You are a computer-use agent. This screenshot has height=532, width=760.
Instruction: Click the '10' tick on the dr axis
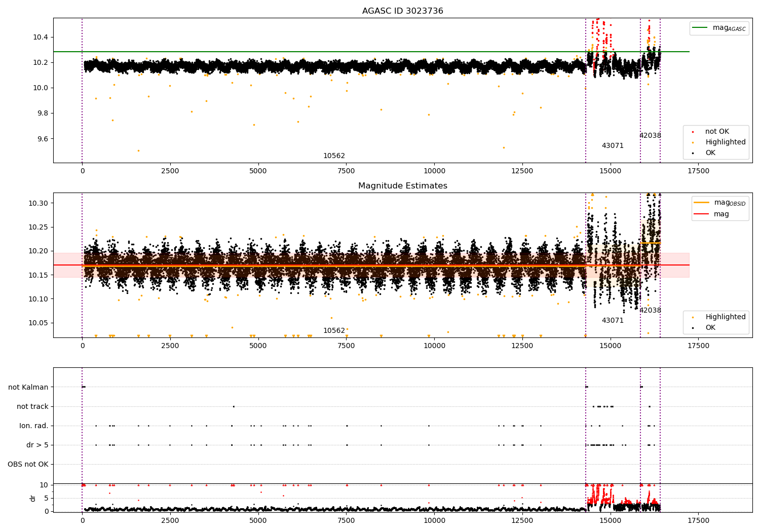coord(44,485)
